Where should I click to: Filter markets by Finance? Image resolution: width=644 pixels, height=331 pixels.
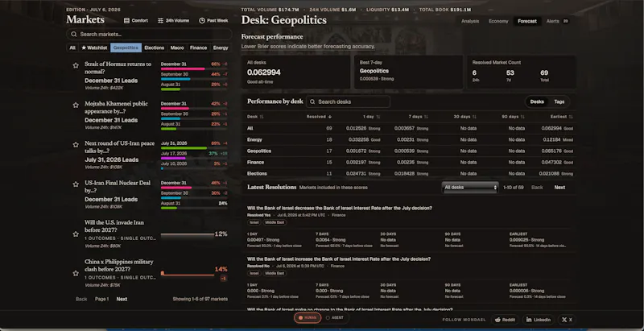pyautogui.click(x=198, y=48)
